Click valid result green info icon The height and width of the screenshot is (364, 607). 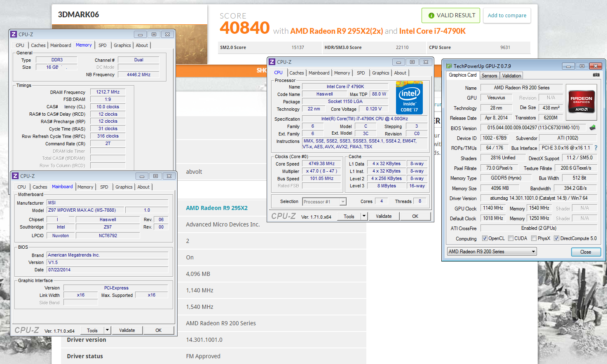click(x=431, y=16)
